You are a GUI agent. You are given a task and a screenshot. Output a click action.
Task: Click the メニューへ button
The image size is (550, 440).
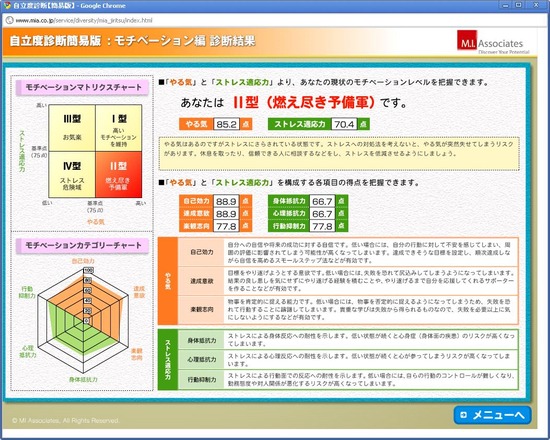(x=492, y=415)
